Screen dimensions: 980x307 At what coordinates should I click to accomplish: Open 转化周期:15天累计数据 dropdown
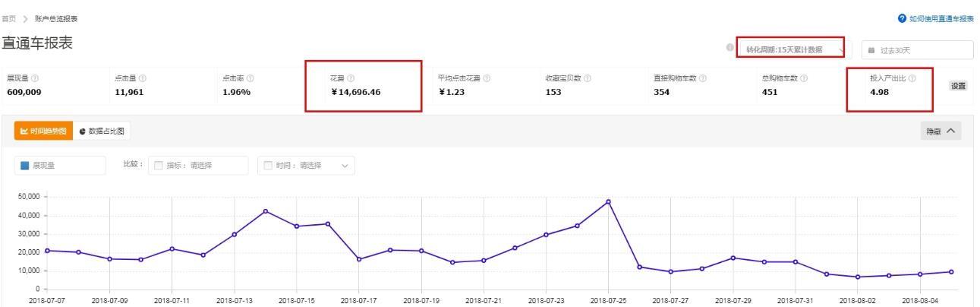794,49
